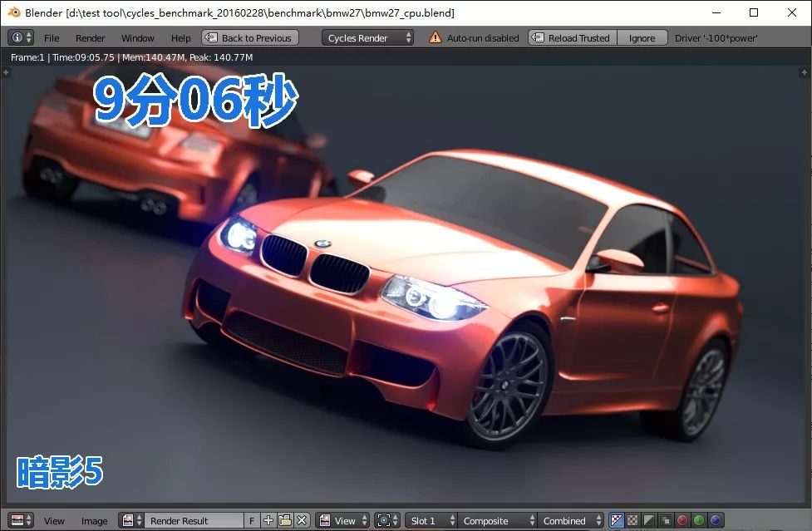Image resolution: width=812 pixels, height=531 pixels.
Task: Select the Z-buffer display button
Action: (666, 520)
